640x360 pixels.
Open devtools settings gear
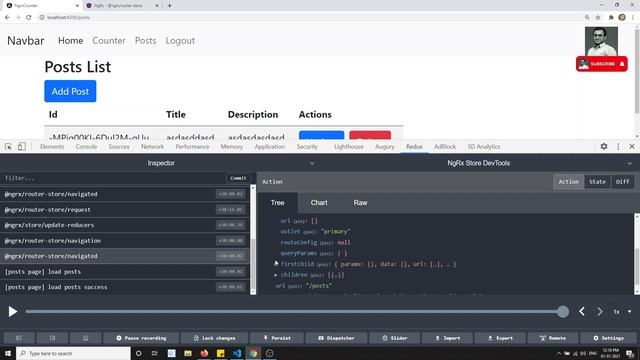click(x=604, y=146)
